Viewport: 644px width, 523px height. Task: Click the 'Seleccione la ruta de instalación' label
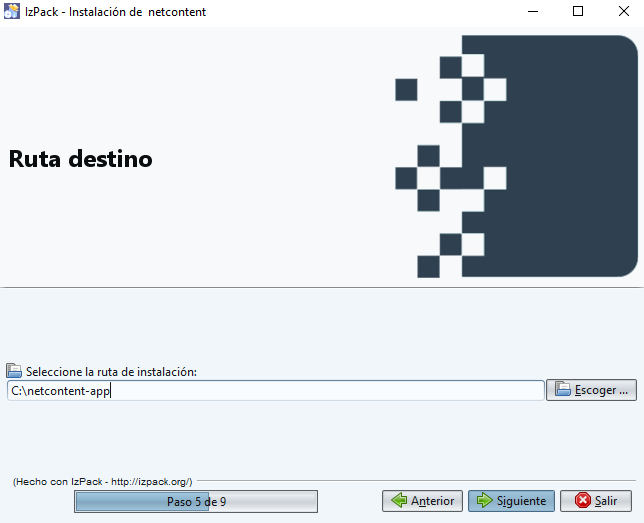click(111, 371)
